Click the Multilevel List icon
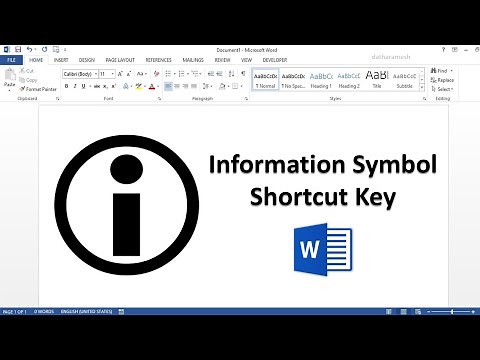 [195, 74]
